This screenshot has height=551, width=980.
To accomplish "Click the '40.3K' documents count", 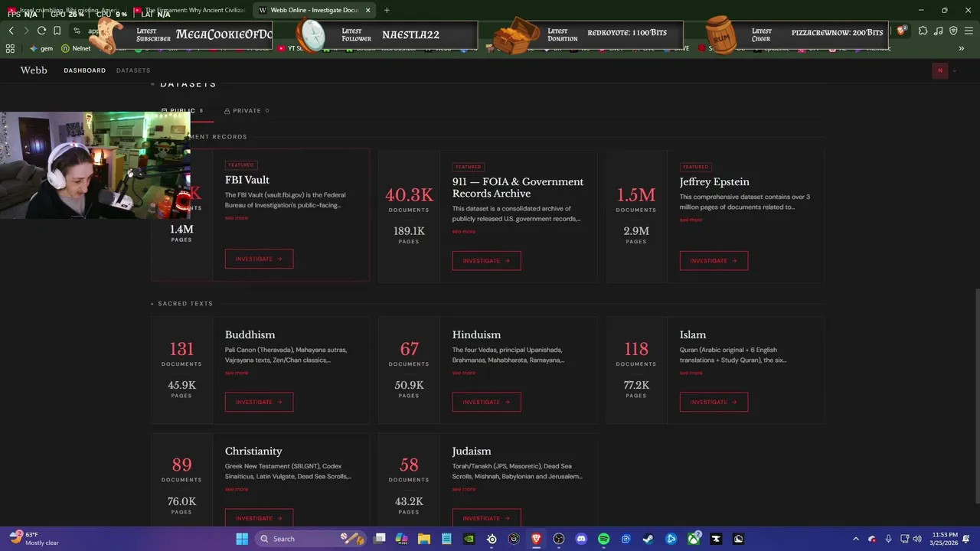I will click(x=409, y=195).
